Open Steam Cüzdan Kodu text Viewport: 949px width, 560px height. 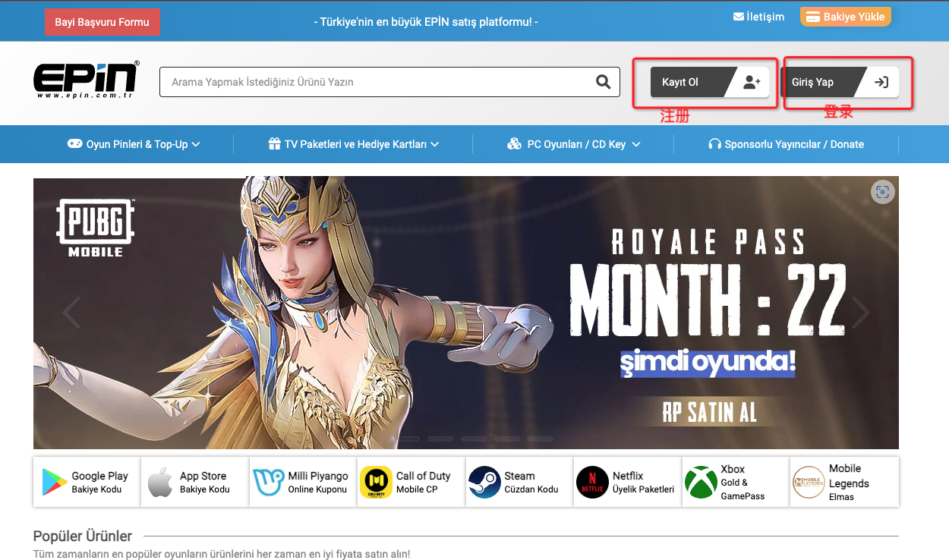(531, 482)
